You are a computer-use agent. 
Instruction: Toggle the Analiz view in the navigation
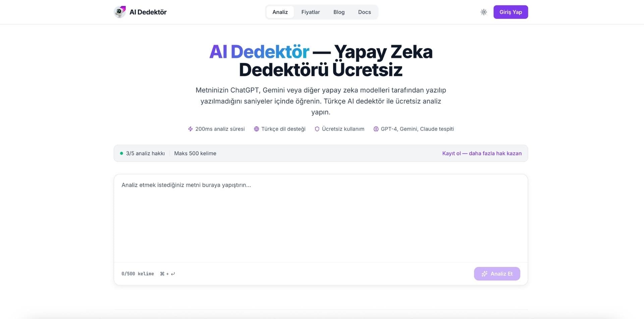(x=280, y=12)
